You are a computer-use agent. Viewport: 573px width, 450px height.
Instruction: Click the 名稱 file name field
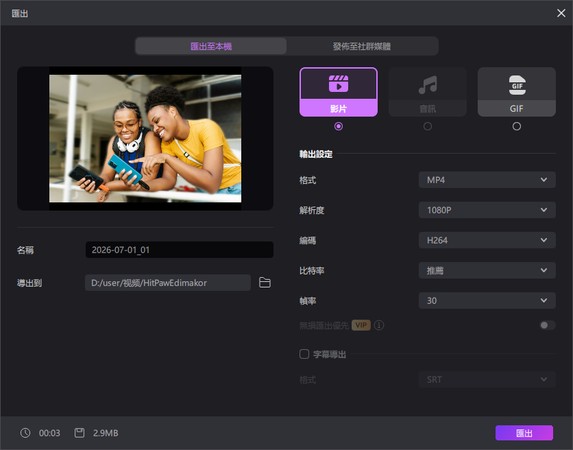tap(179, 250)
